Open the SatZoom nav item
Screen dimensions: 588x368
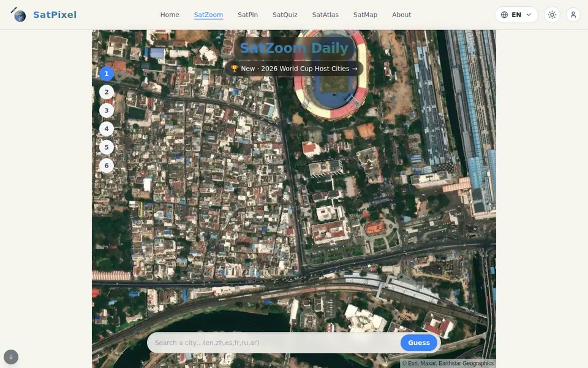coord(208,15)
